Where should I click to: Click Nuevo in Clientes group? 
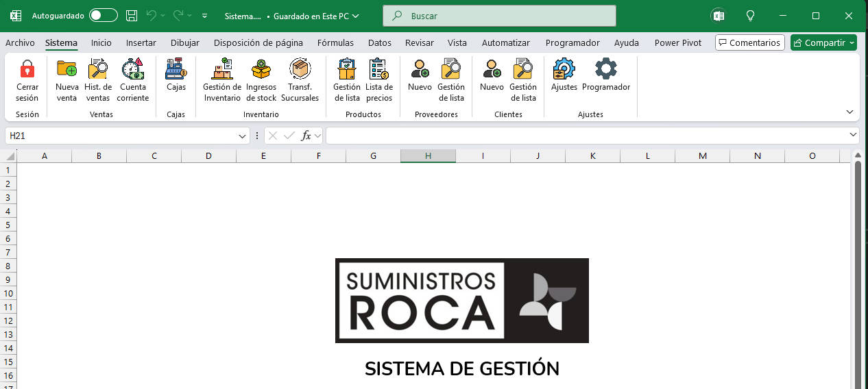492,75
